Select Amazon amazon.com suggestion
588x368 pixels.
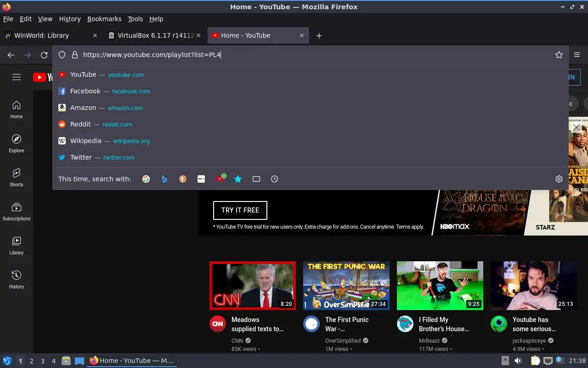pos(311,108)
